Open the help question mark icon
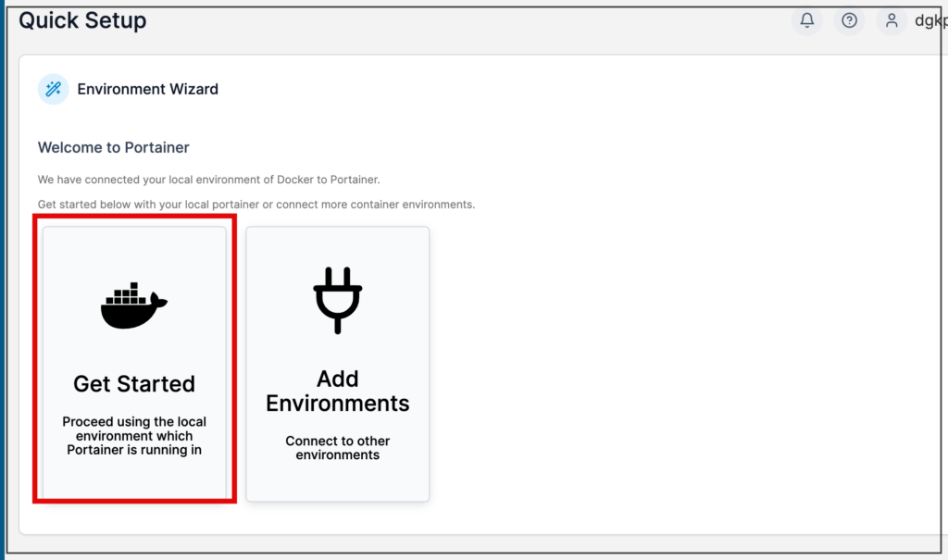Image resolution: width=948 pixels, height=560 pixels. [x=849, y=20]
